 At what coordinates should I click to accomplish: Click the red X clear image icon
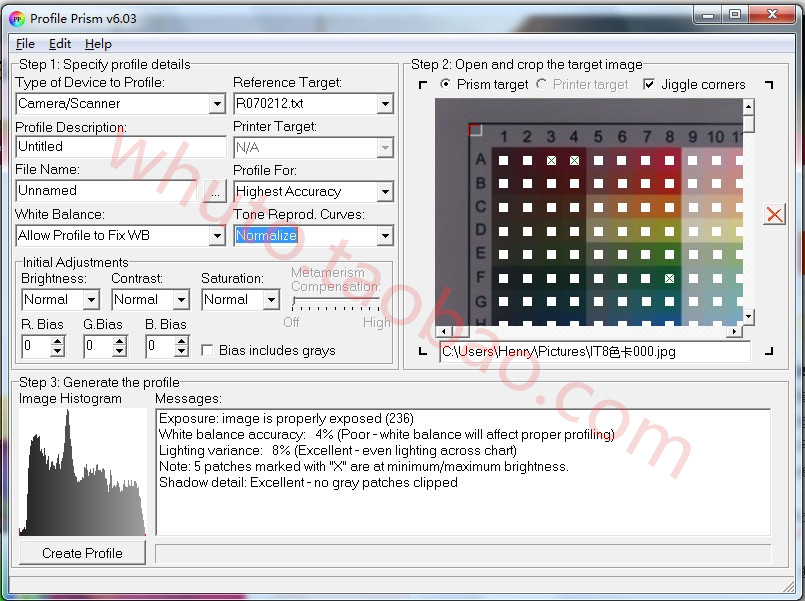[774, 214]
